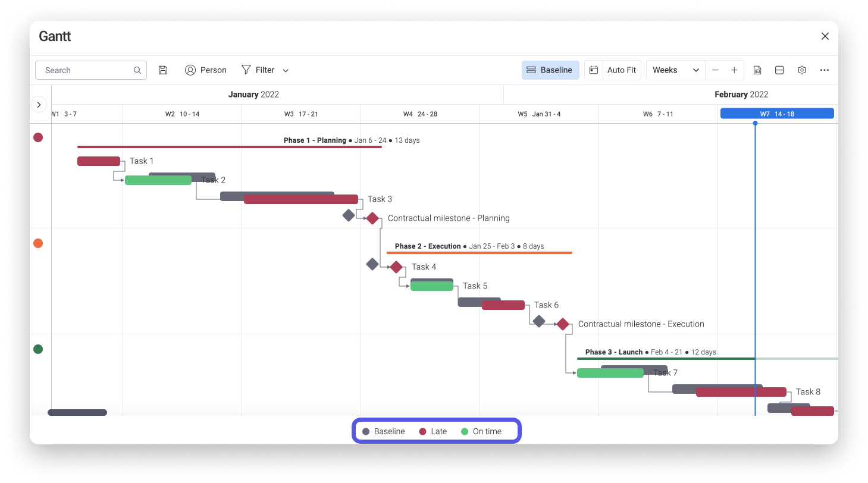Screen dimensions: 868x483
Task: Open the Person filter
Action: 206,70
